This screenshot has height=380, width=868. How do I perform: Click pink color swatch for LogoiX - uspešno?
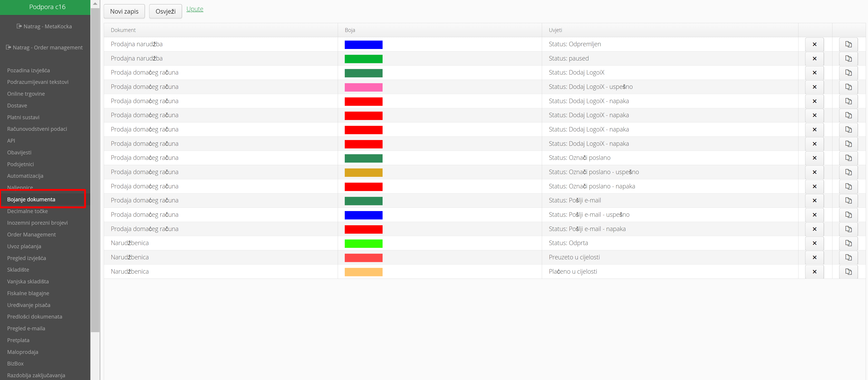[x=363, y=87]
